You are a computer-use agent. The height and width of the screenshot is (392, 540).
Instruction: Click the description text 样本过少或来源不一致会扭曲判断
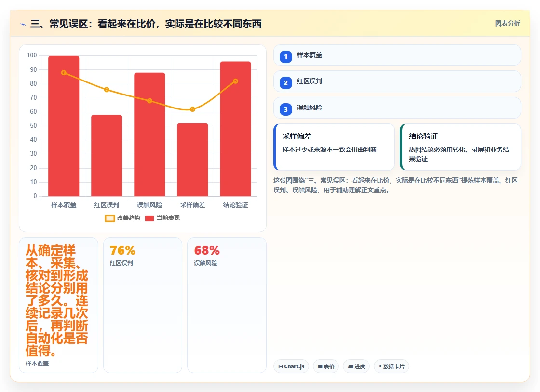click(330, 149)
